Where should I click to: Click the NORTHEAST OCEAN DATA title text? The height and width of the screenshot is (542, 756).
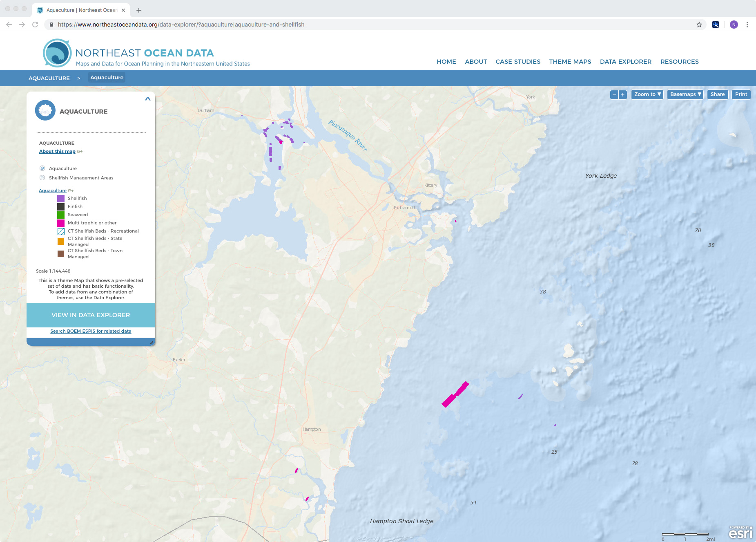pos(145,53)
